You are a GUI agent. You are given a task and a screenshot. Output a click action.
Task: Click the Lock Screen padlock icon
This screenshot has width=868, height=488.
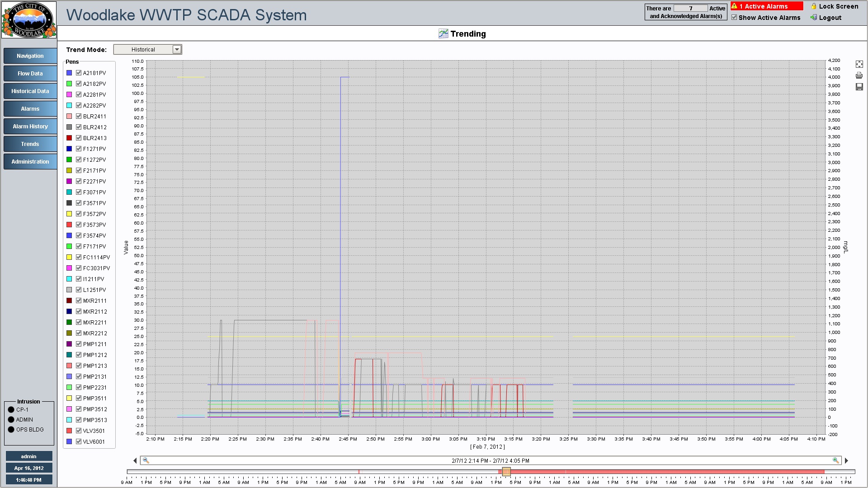point(814,6)
